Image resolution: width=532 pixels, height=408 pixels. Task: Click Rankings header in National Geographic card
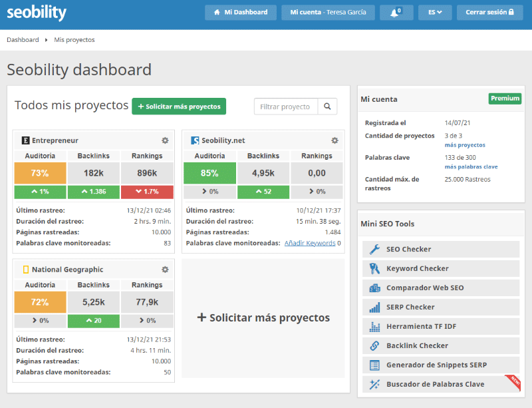147,285
